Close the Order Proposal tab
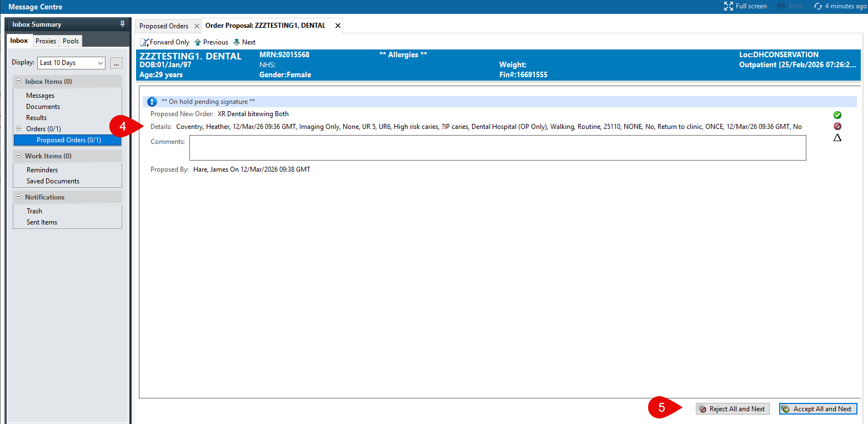This screenshot has width=868, height=424. coord(338,26)
